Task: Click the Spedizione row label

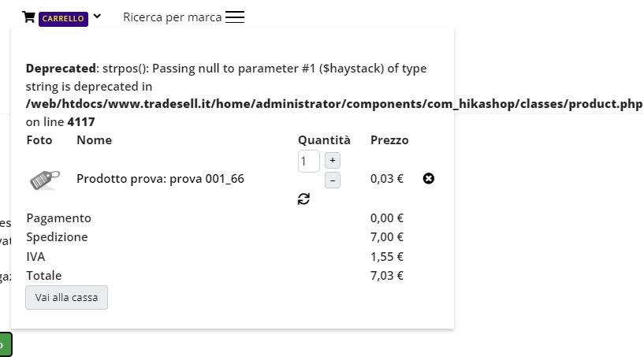Action: [x=57, y=237]
